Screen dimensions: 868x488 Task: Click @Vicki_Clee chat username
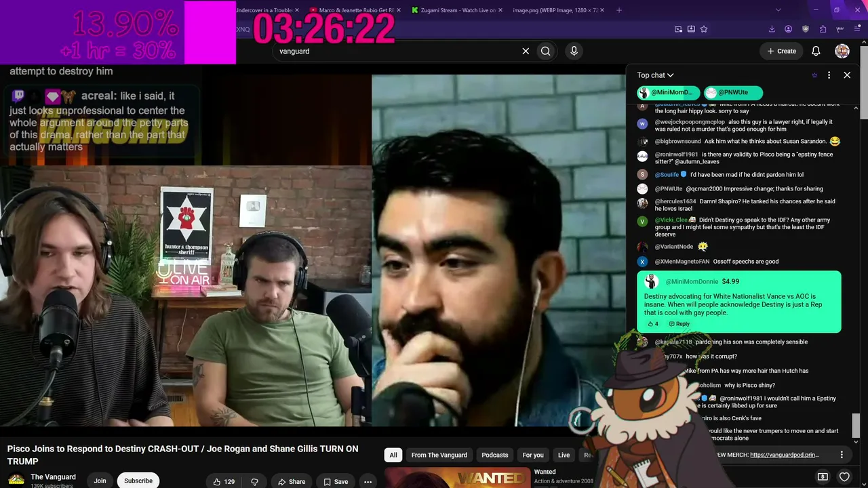coord(671,220)
